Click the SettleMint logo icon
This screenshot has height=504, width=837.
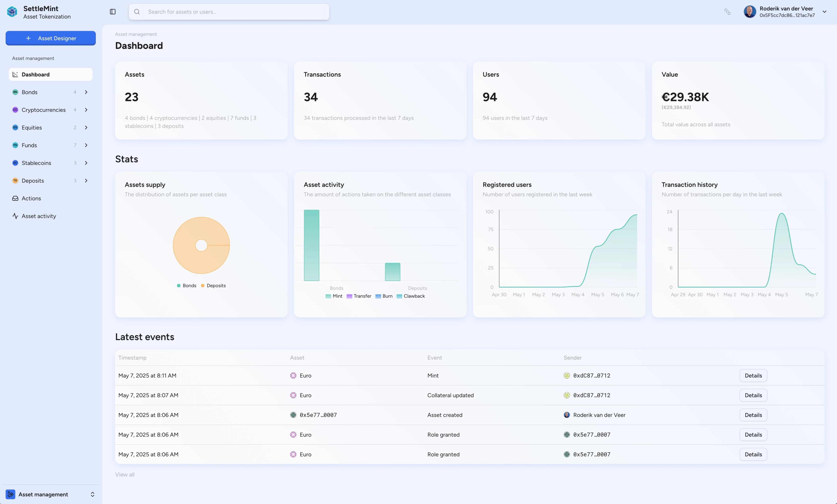point(12,12)
